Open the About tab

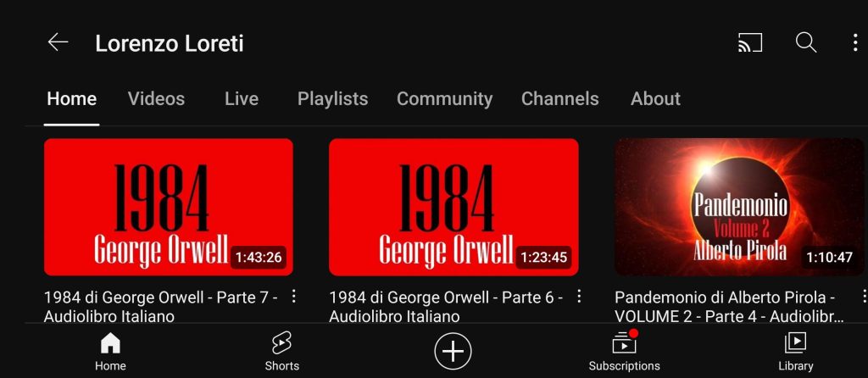click(655, 99)
